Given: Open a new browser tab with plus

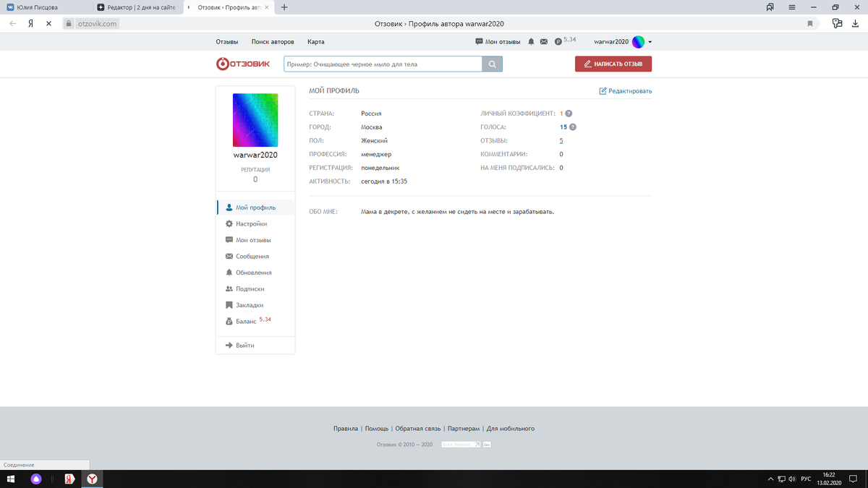Looking at the screenshot, I should click(284, 7).
